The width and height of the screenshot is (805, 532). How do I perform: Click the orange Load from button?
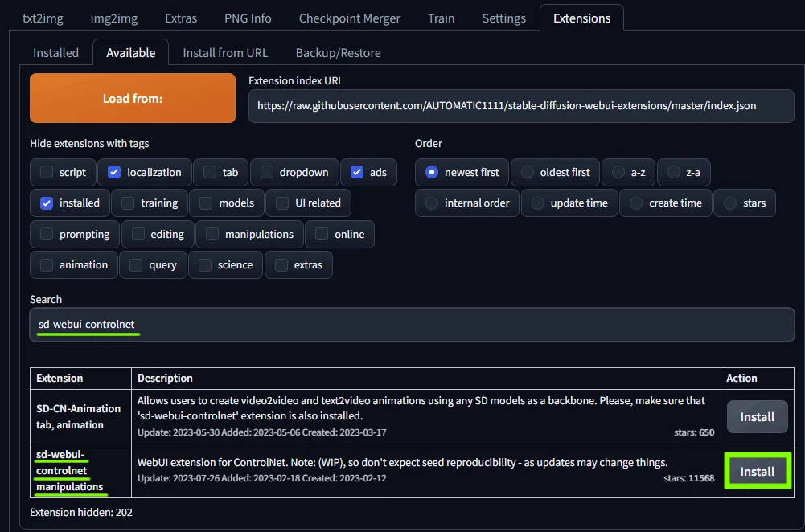pos(133,98)
